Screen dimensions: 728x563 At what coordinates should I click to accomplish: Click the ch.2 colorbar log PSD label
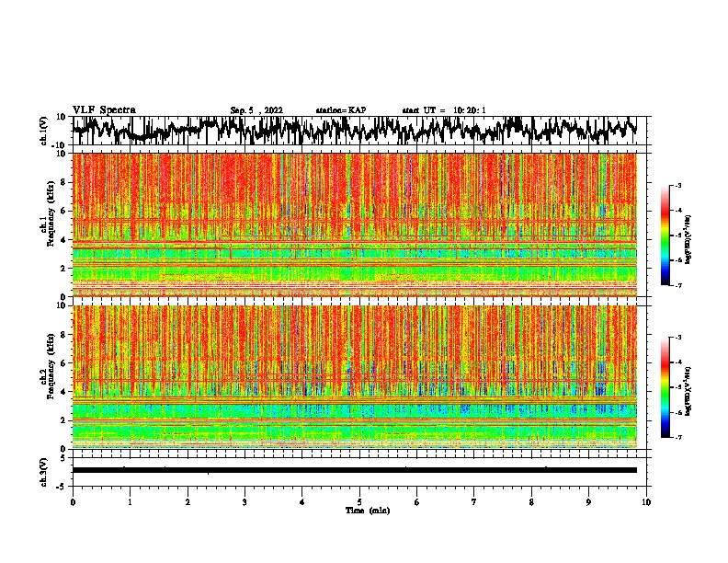point(688,391)
